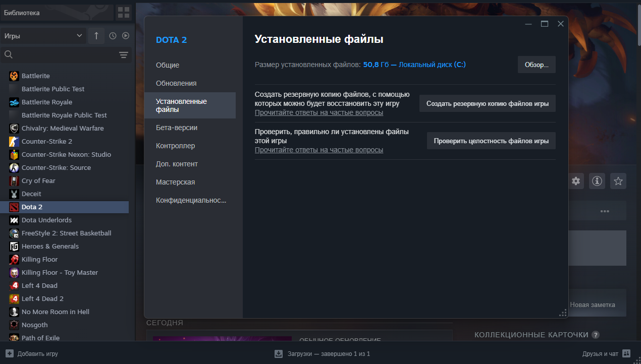Add game to favorites star icon
This screenshot has width=641, height=364.
[618, 181]
